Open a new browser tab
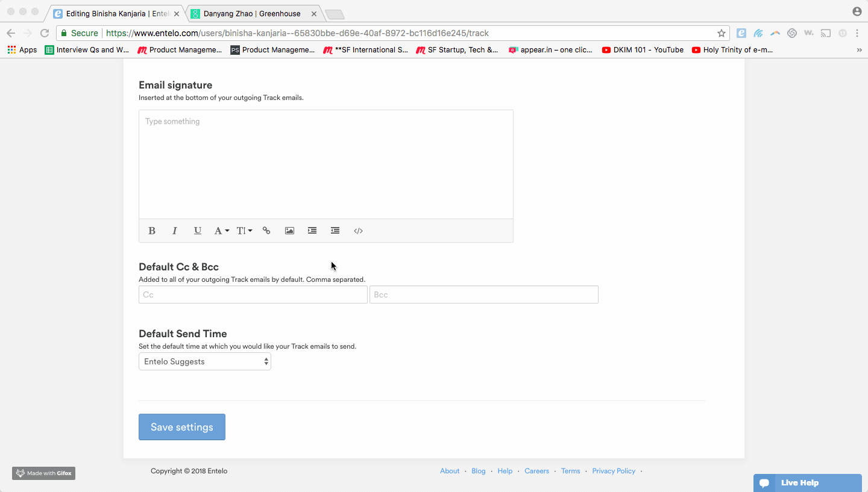The width and height of the screenshot is (868, 492). tap(335, 14)
